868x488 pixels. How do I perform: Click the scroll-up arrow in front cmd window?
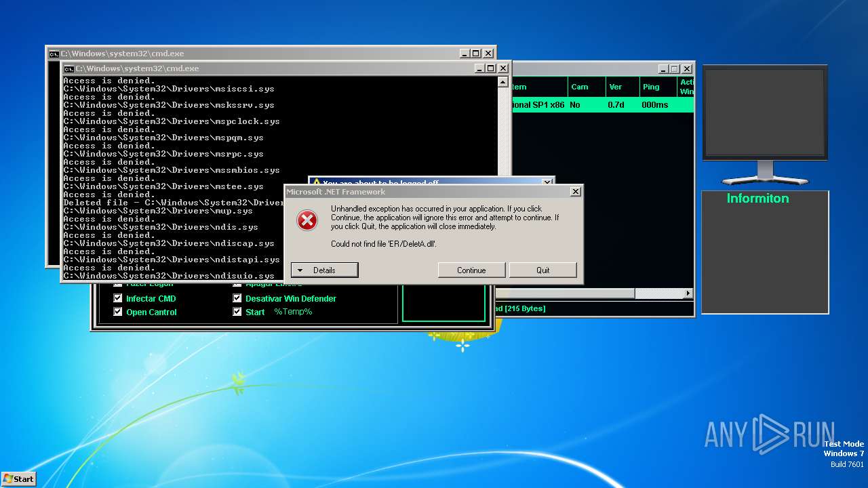[502, 83]
